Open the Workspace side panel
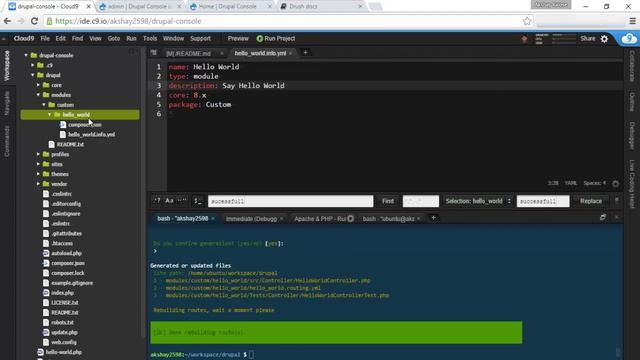This screenshot has width=640, height=360. pos(7,65)
